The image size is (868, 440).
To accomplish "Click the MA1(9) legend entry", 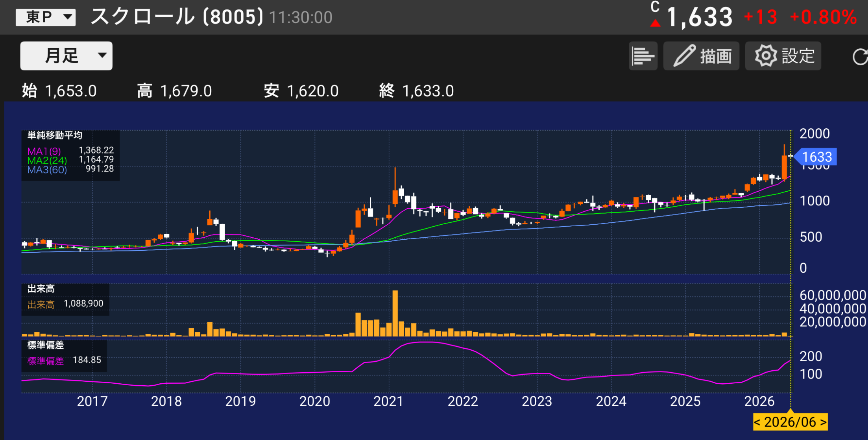I will coord(44,151).
